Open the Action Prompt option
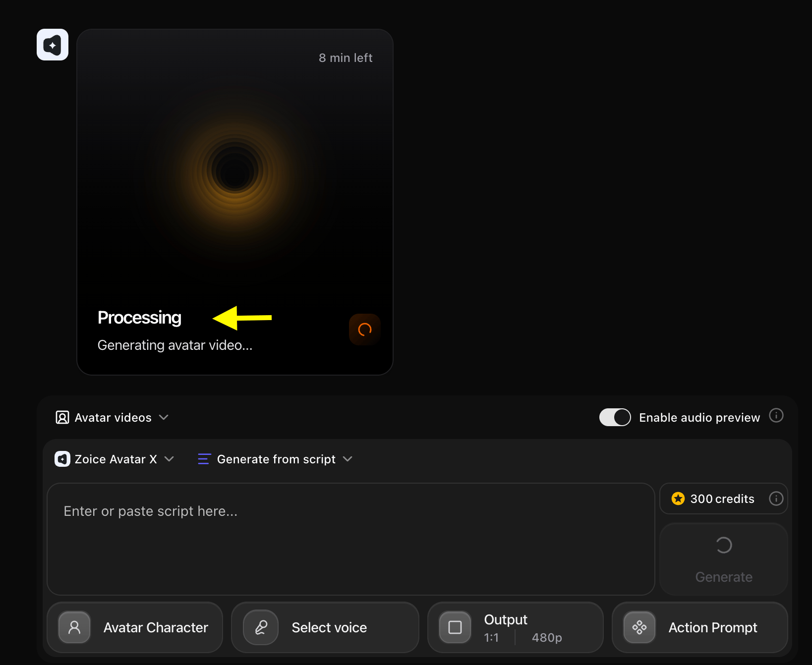 coord(700,627)
